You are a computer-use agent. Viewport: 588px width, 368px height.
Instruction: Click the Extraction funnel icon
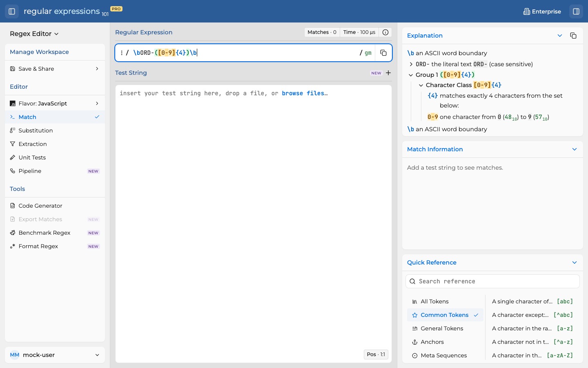tap(13, 144)
